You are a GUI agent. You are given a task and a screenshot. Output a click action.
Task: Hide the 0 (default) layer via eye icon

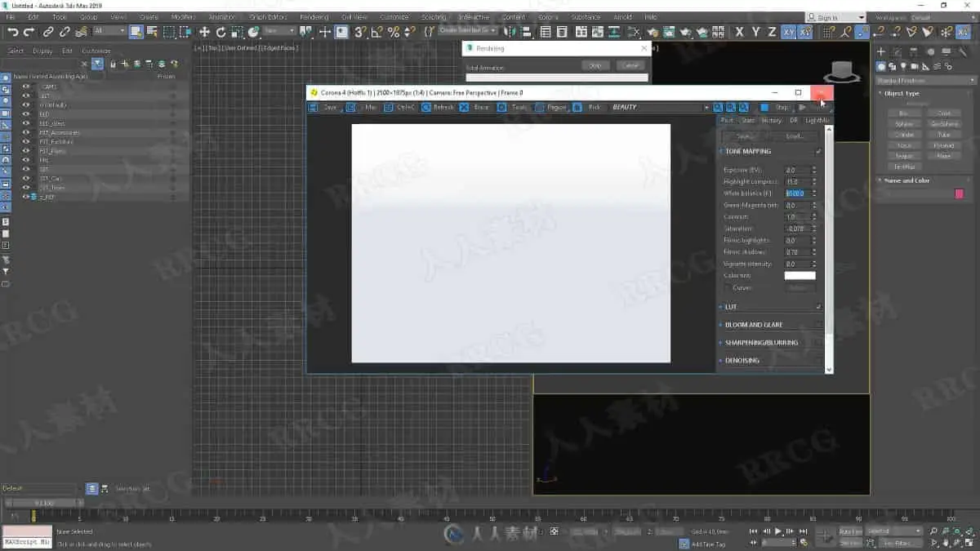26,104
